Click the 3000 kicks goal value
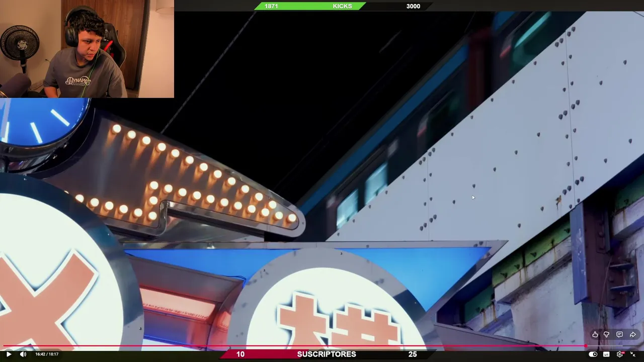This screenshot has width=644, height=362. (413, 6)
